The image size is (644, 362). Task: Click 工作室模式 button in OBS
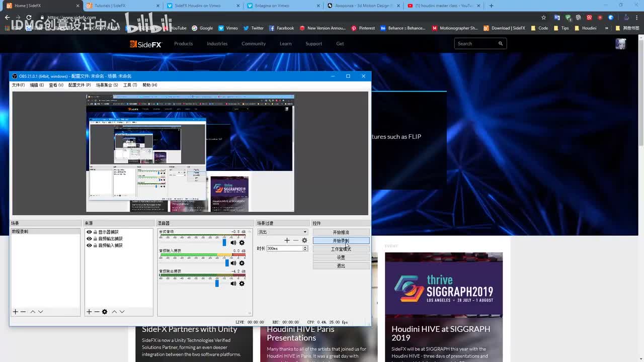[x=341, y=249]
